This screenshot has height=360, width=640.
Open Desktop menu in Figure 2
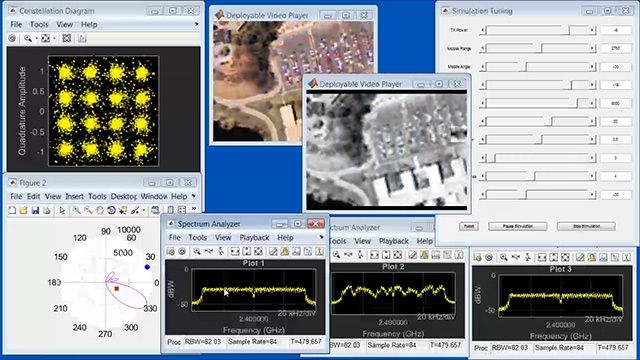(124, 196)
